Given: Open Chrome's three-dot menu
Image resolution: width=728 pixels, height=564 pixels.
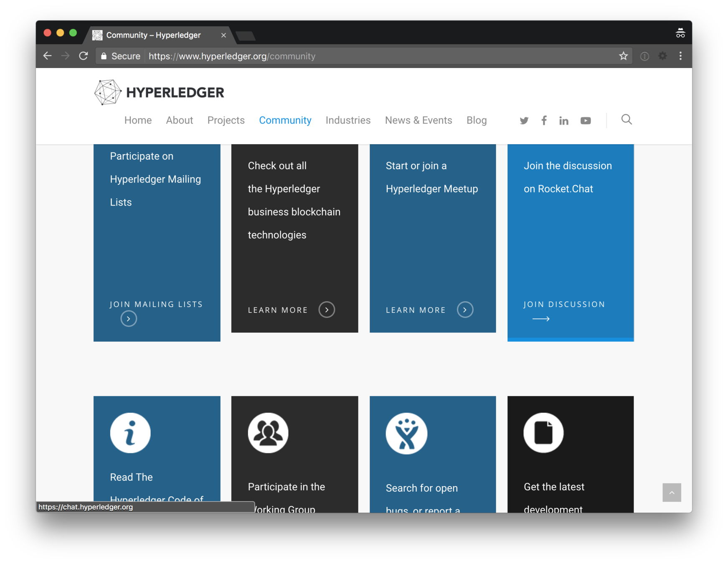Looking at the screenshot, I should coord(680,56).
